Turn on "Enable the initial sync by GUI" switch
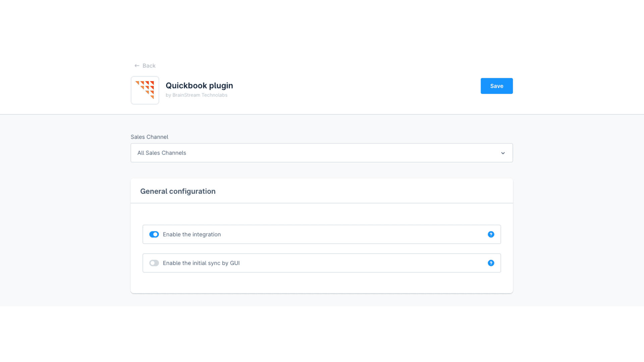This screenshot has height=362, width=644. click(x=154, y=263)
